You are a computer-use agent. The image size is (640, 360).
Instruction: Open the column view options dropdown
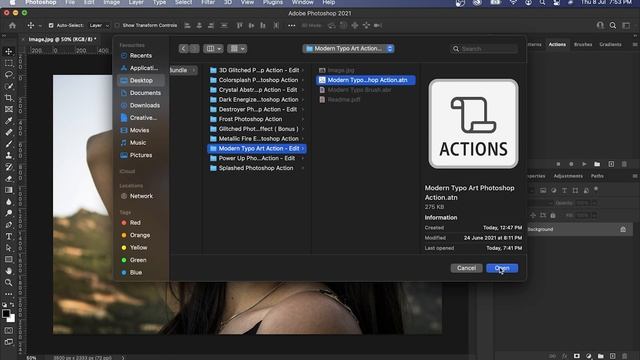point(213,49)
